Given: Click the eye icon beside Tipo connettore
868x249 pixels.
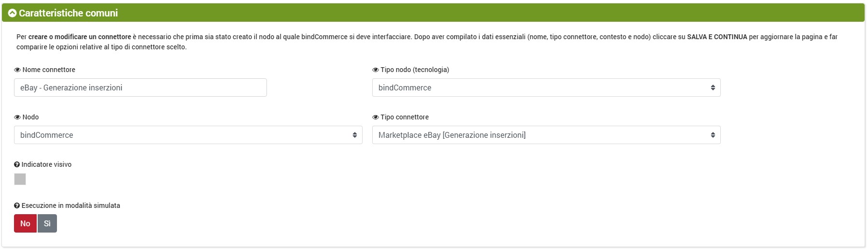Looking at the screenshot, I should (x=376, y=117).
